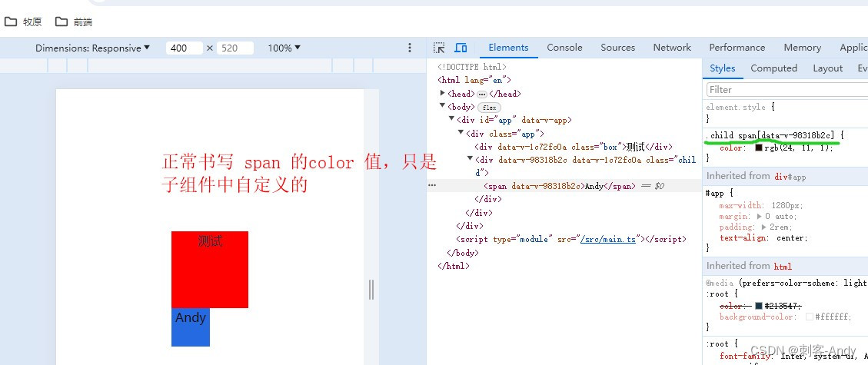Screen dimensions: 868x365
Task: Collapse the body element node
Action: tap(443, 106)
